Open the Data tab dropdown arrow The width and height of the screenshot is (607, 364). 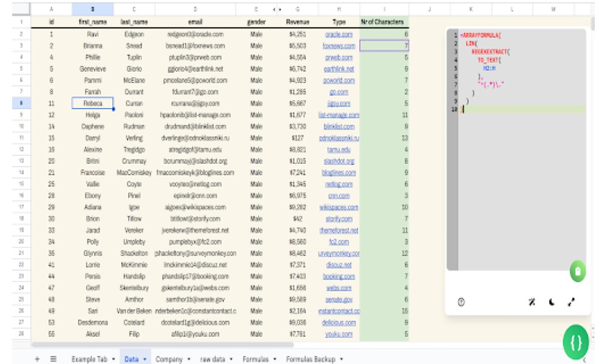click(x=145, y=359)
